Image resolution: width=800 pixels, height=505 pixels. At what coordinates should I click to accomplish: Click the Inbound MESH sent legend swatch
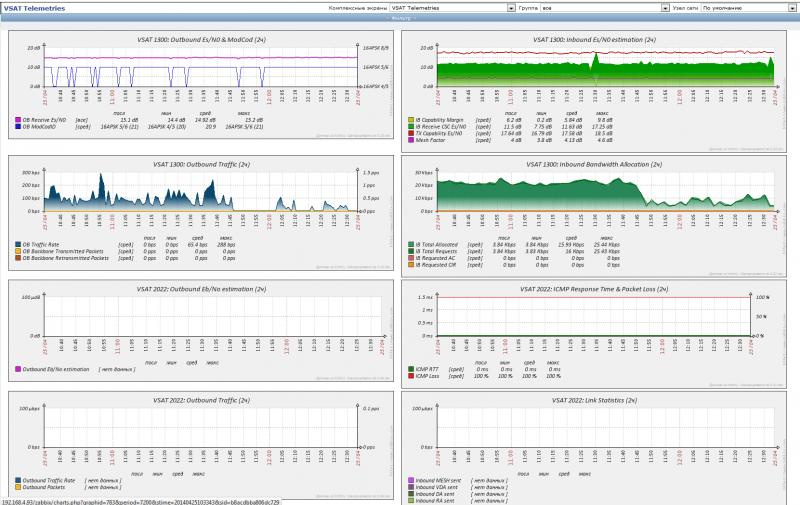tap(411, 480)
